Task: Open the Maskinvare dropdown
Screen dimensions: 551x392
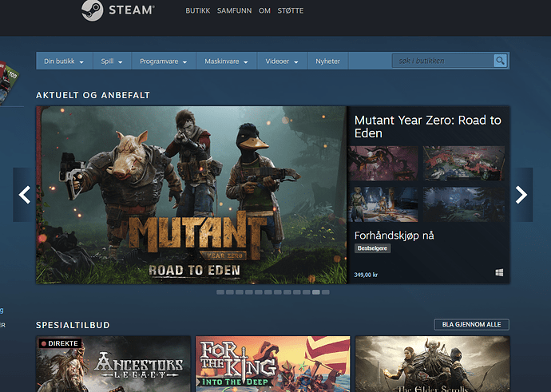Action: point(226,61)
